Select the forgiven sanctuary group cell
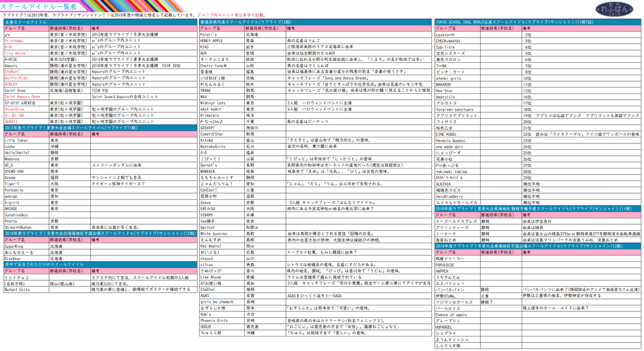 (457, 109)
